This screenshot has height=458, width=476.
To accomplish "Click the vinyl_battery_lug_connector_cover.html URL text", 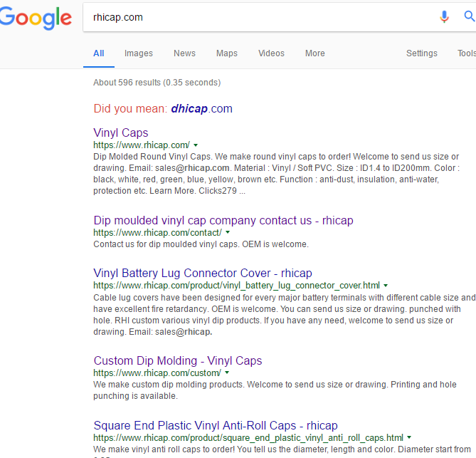I will [236, 286].
